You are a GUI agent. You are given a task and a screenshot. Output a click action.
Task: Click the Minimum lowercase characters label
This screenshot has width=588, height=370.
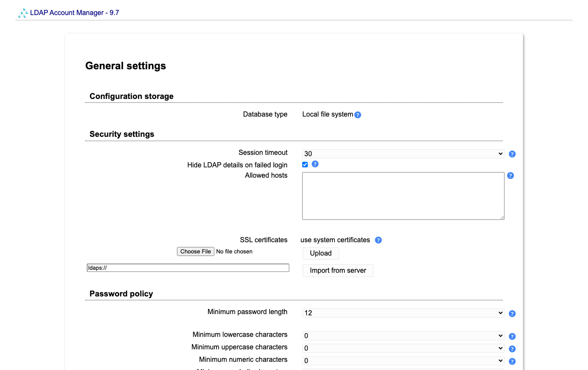click(240, 335)
